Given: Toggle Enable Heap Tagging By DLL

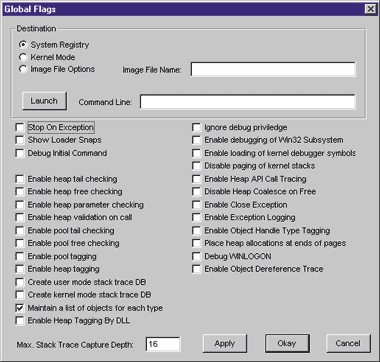Looking at the screenshot, I should coord(20,321).
